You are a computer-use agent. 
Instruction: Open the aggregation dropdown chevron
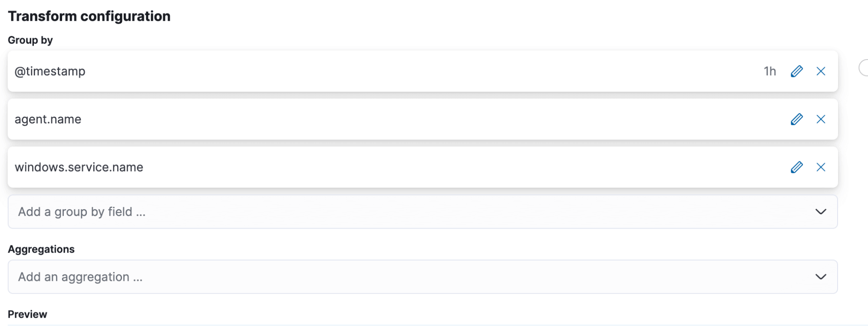[821, 277]
